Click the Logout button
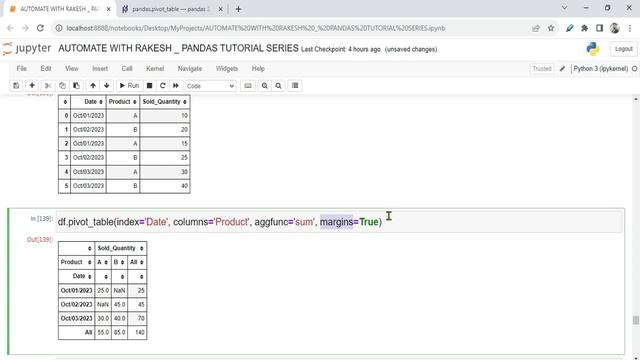 (623, 49)
